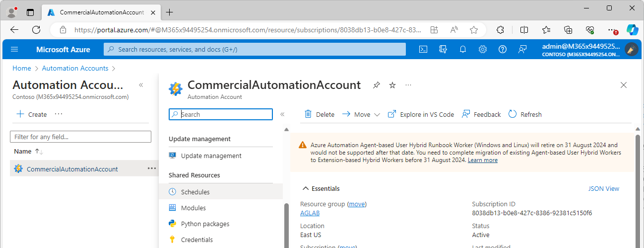
Task: Collapse the resource menu sidebar
Action: [x=282, y=114]
